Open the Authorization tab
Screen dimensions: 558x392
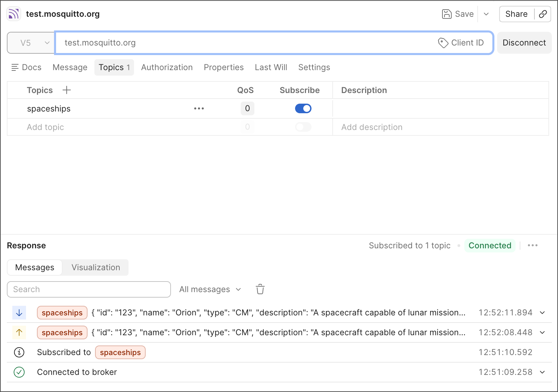tap(167, 67)
